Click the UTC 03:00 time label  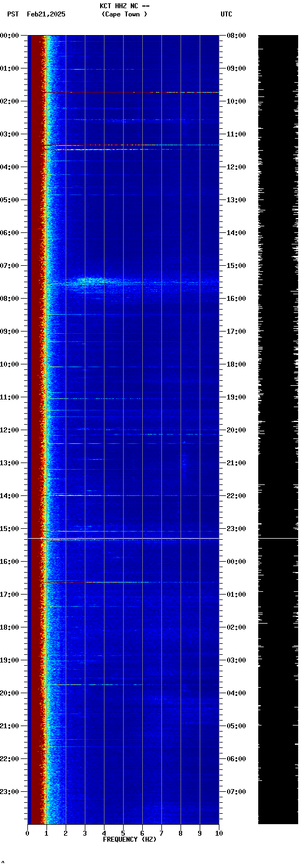(236, 660)
